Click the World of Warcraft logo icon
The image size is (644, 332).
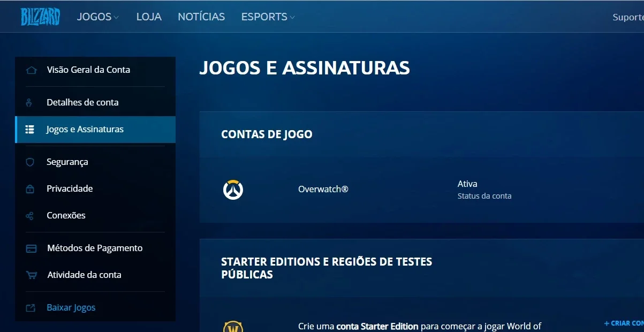click(x=233, y=327)
